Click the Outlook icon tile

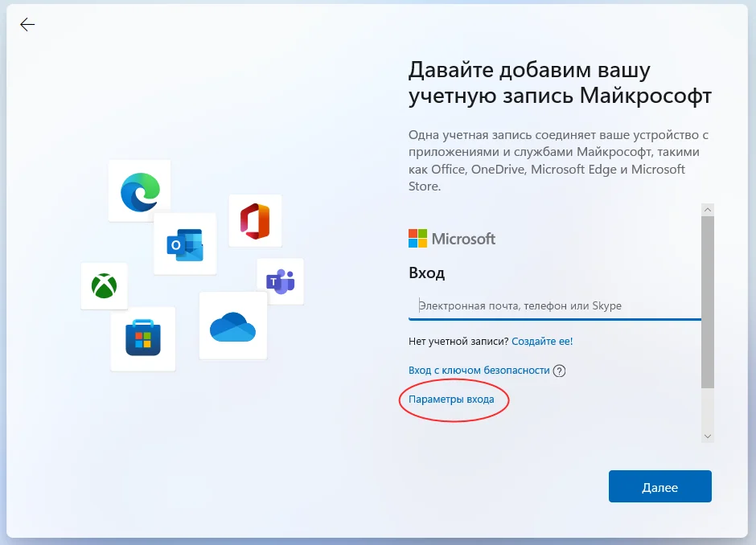(x=185, y=244)
